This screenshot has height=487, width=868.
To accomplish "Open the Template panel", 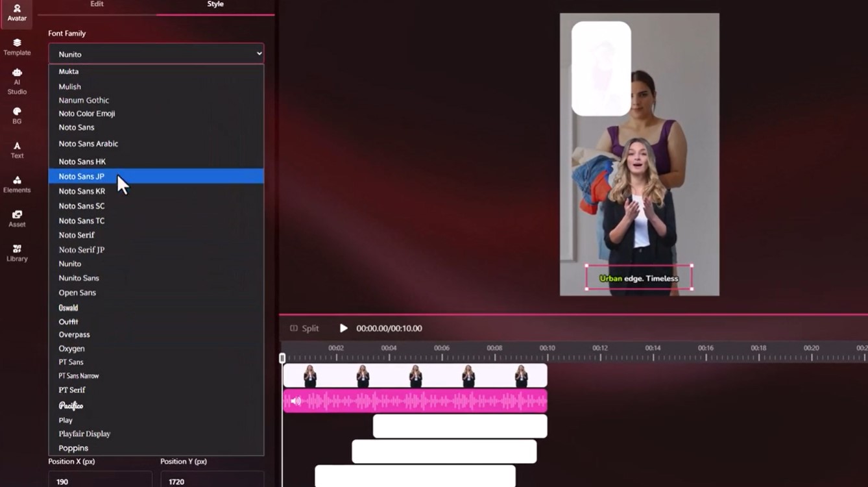I will (x=16, y=47).
